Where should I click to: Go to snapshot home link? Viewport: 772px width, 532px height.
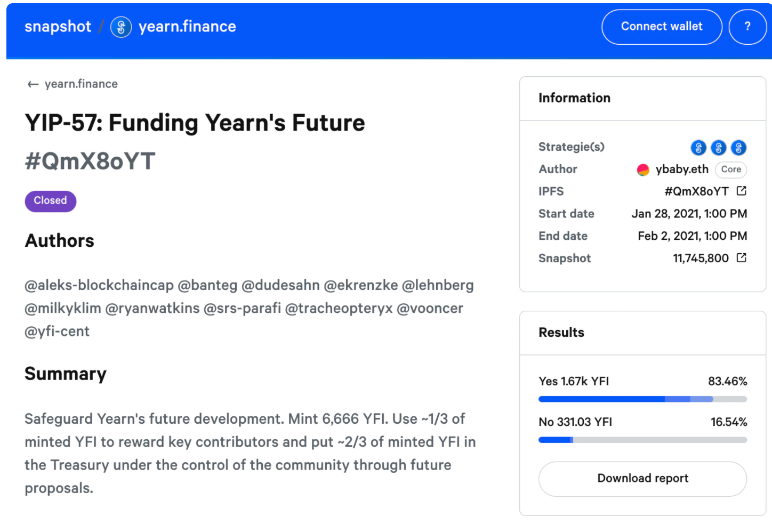click(58, 27)
